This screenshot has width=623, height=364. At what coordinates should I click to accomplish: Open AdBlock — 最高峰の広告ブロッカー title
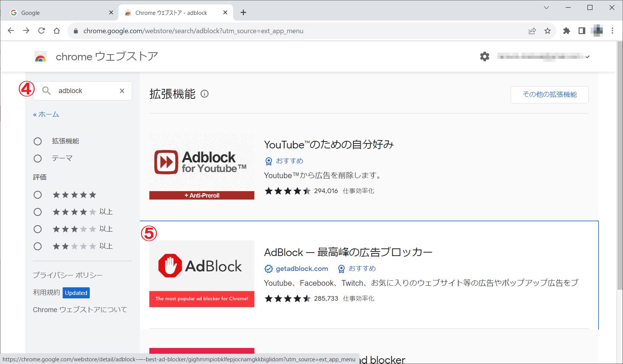coord(348,252)
